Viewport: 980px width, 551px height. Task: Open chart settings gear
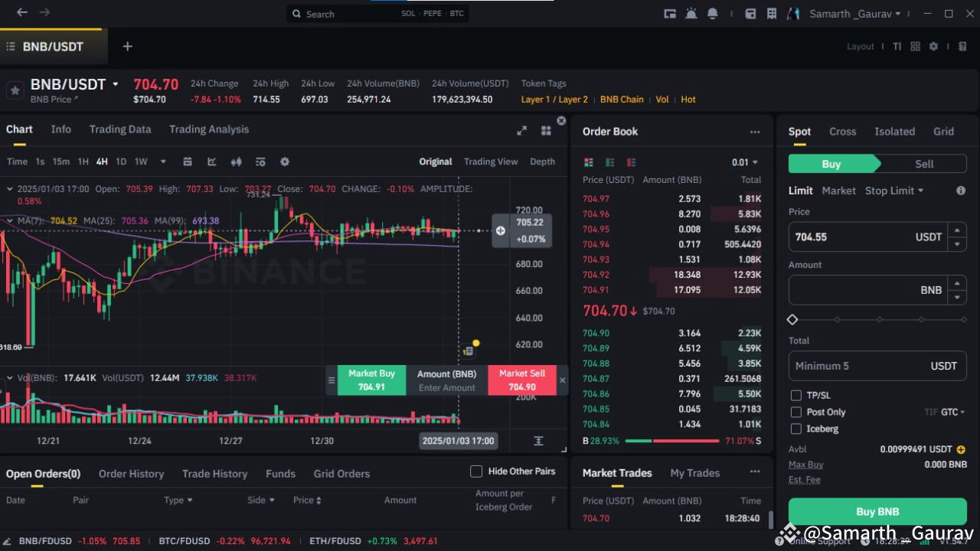[285, 161]
